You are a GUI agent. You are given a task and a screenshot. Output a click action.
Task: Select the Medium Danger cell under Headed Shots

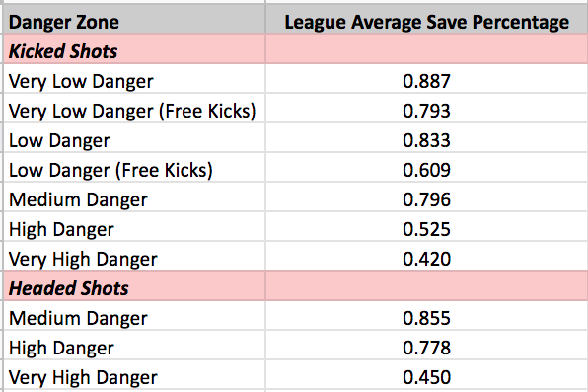(134, 316)
